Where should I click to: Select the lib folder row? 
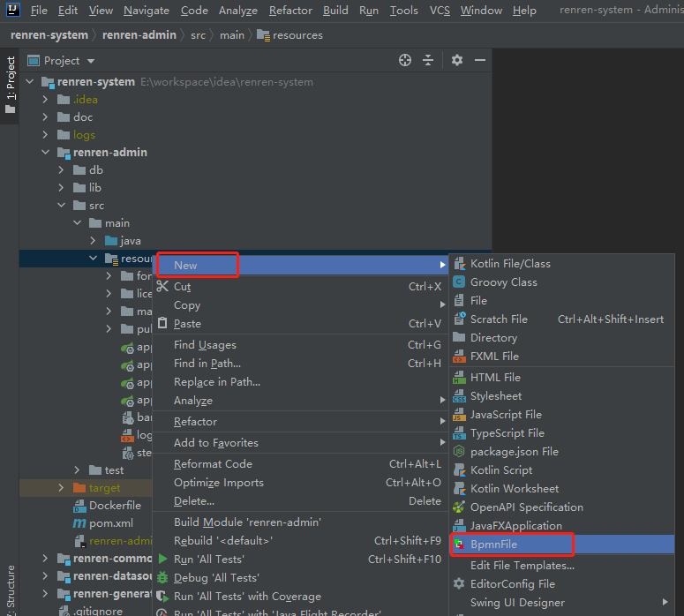pos(255,188)
